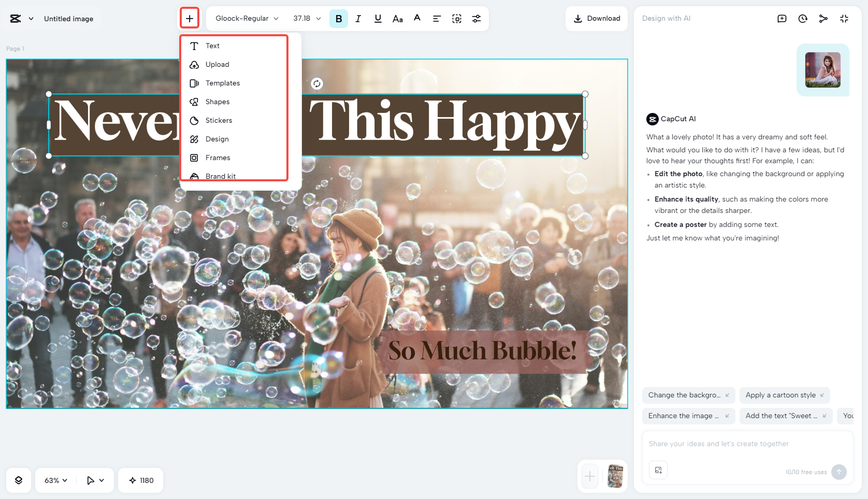Choose Upload from the add menu
868x499 pixels.
(217, 64)
